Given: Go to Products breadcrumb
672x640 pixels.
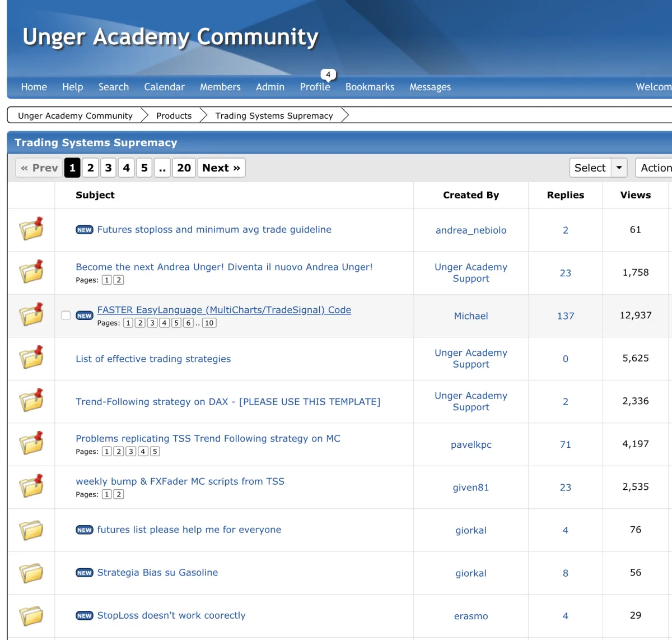Looking at the screenshot, I should tap(174, 115).
